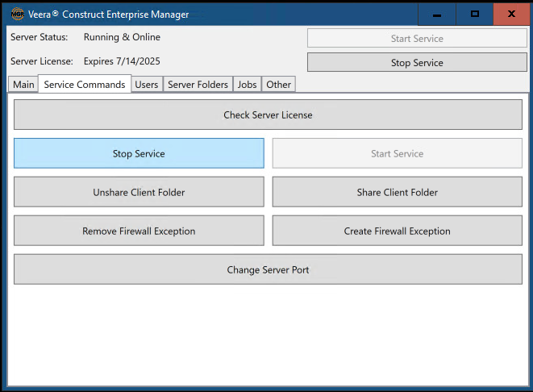Click the 'Server Status:' label

39,37
